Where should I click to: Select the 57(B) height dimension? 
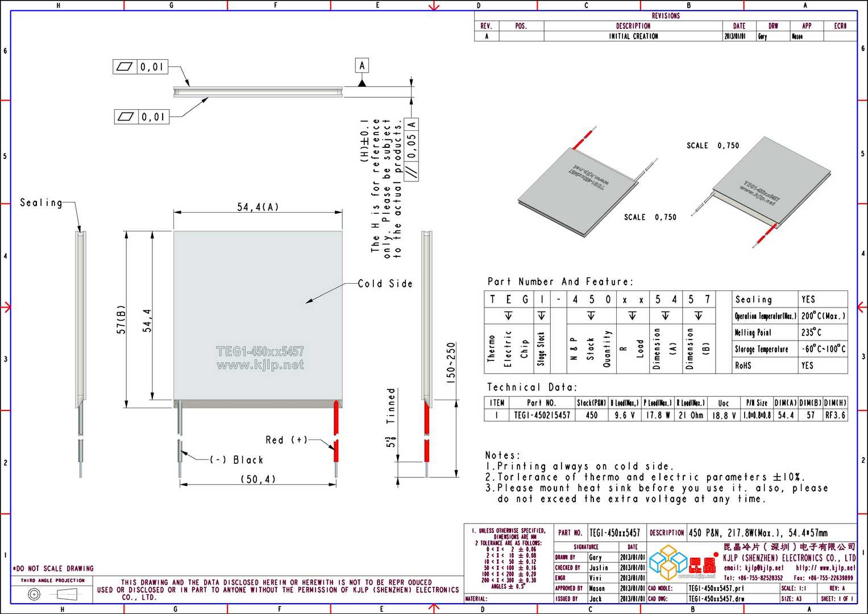[x=121, y=320]
